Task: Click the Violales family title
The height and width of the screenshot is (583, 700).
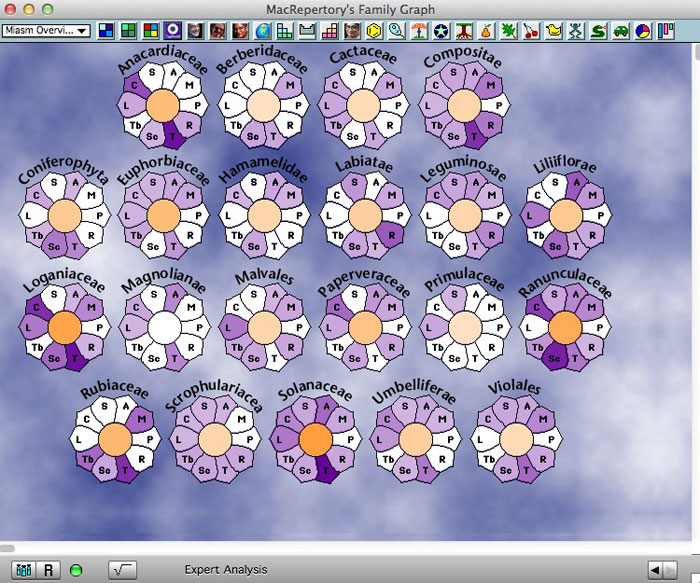Action: (x=514, y=387)
